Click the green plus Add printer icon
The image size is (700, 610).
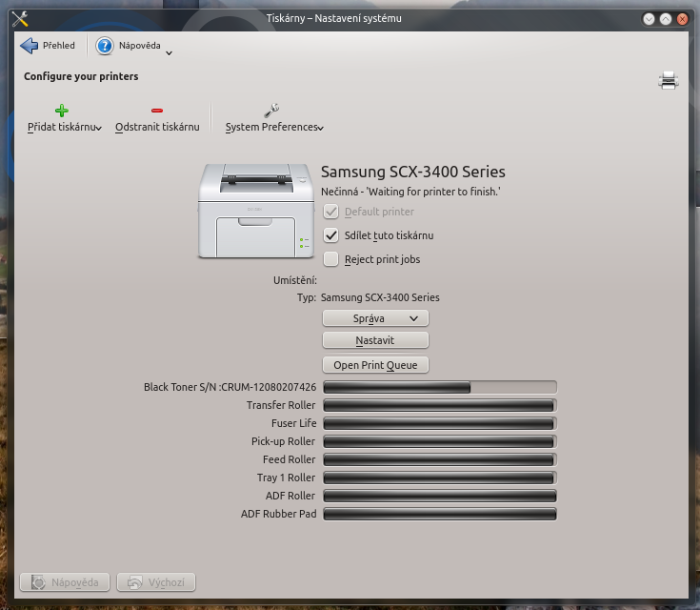click(x=62, y=111)
